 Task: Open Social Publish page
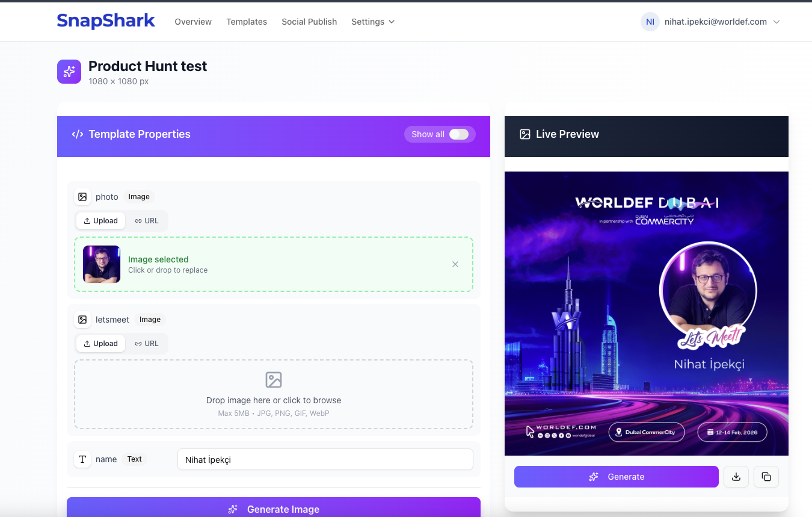click(x=309, y=22)
